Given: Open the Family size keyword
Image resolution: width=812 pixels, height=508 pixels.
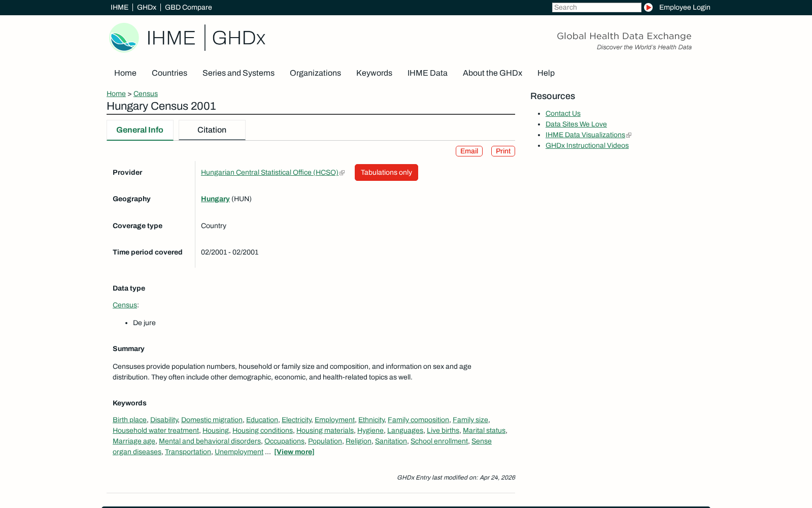Looking at the screenshot, I should [x=470, y=420].
